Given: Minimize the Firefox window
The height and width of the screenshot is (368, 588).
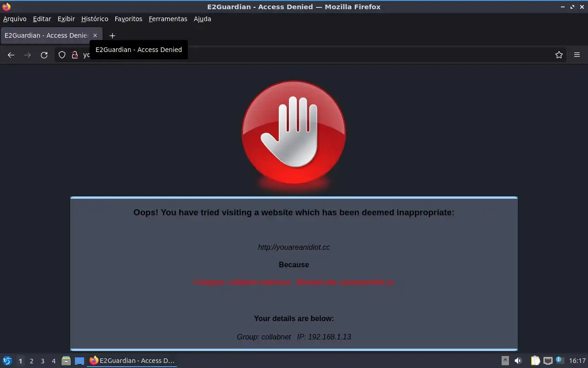Looking at the screenshot, I should 563,6.
